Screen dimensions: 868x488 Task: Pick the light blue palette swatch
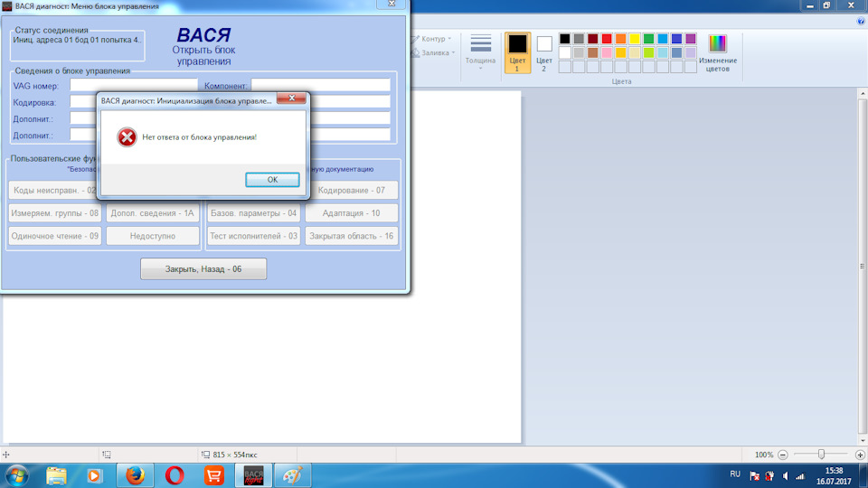coord(663,39)
